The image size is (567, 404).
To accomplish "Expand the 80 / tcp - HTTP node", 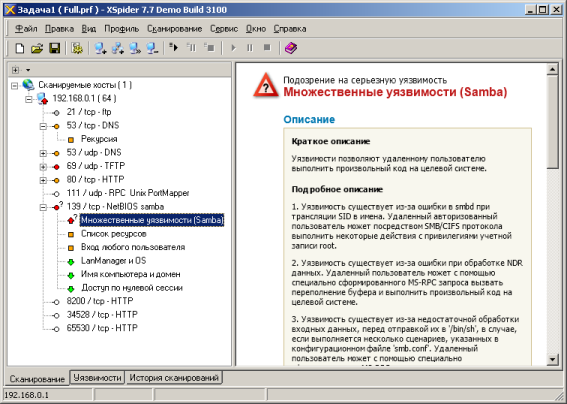I will pos(43,180).
